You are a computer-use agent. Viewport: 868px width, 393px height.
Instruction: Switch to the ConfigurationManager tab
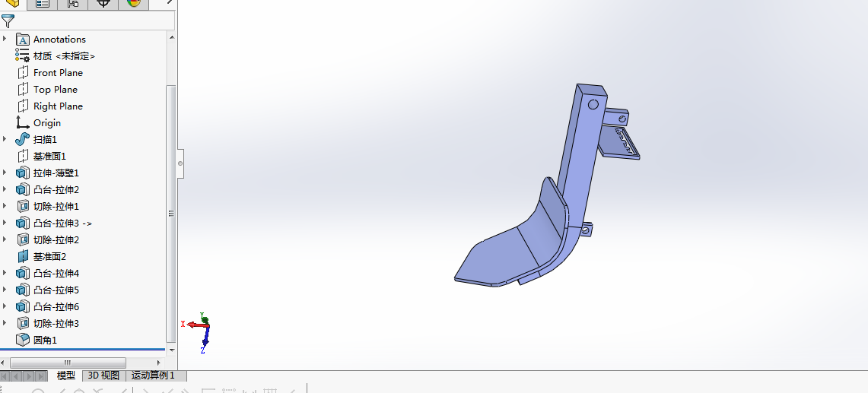pyautogui.click(x=72, y=4)
